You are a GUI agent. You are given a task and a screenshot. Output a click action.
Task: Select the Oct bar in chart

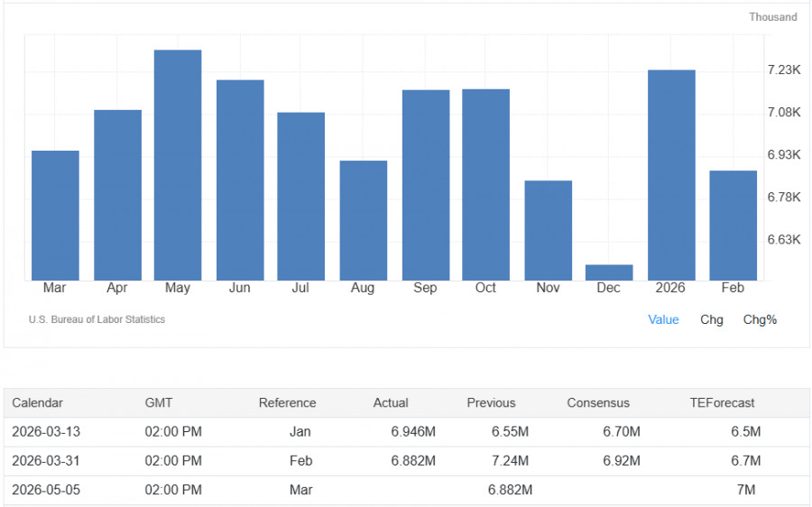[x=485, y=185]
